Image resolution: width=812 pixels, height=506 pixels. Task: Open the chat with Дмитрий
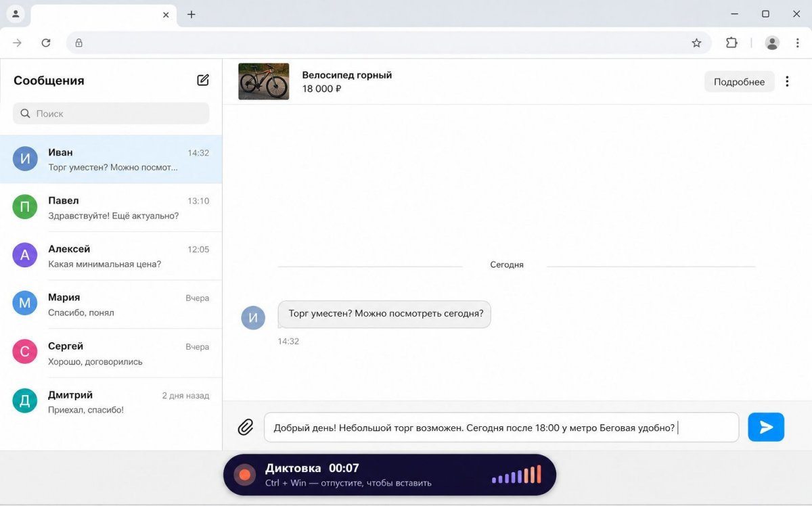pos(111,402)
